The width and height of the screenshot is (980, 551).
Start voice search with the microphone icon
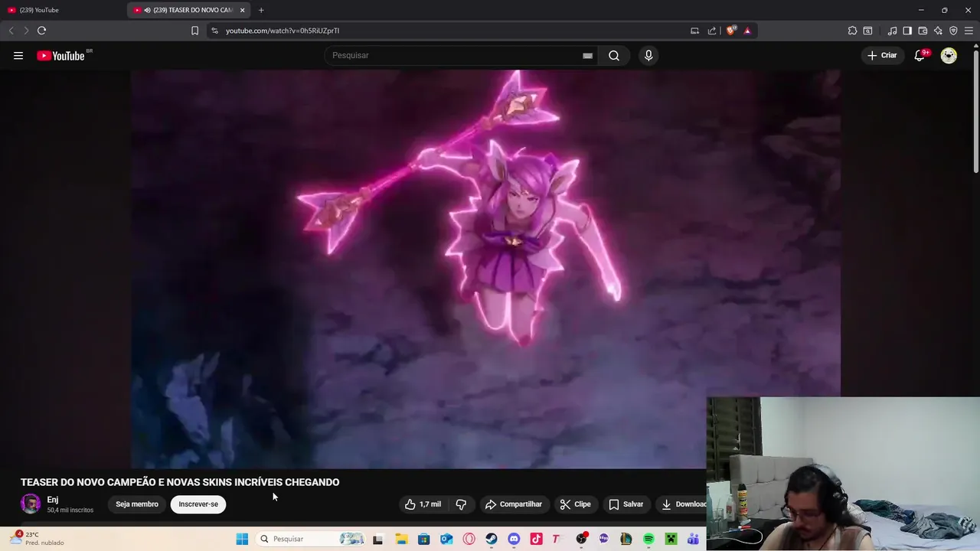648,55
